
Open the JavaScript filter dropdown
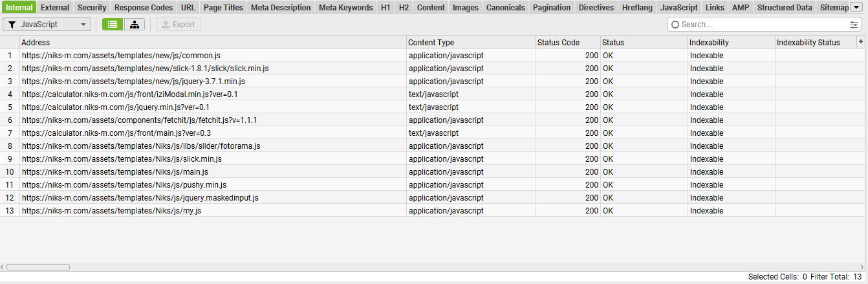47,25
